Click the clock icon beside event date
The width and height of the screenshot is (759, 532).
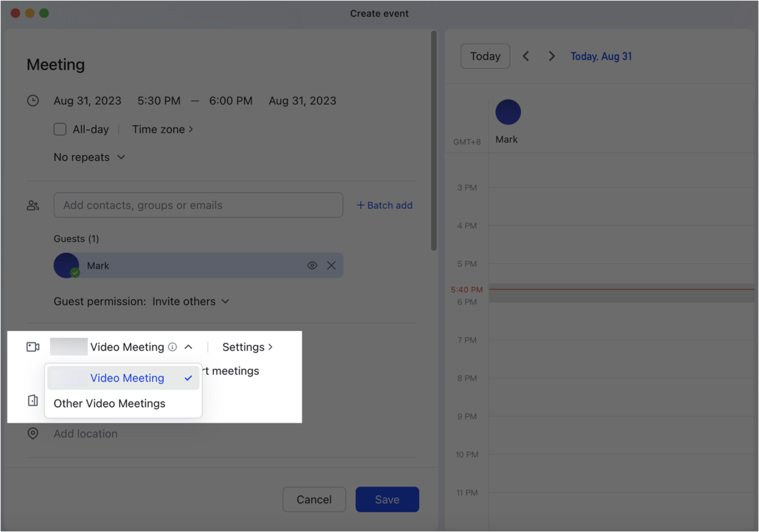coord(33,101)
